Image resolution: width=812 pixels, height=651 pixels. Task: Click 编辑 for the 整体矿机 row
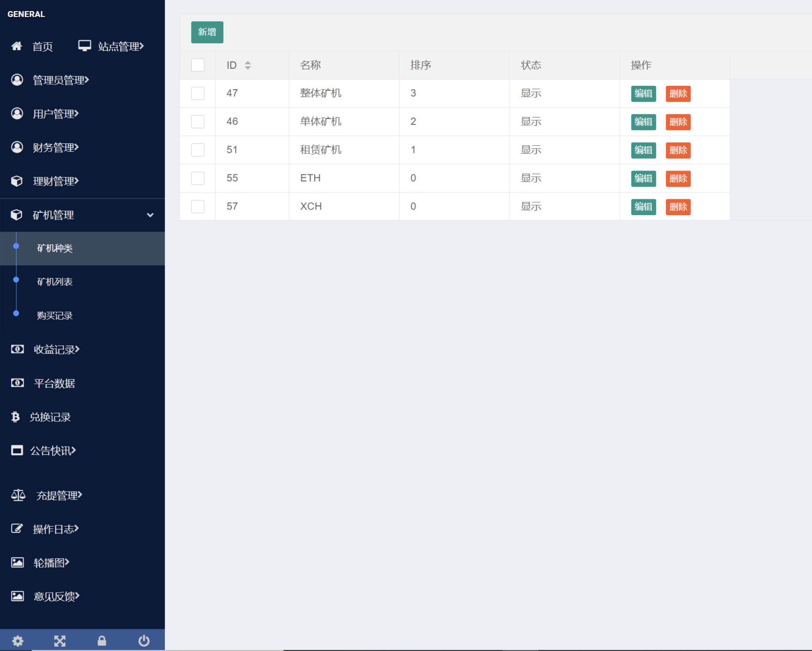(x=643, y=94)
